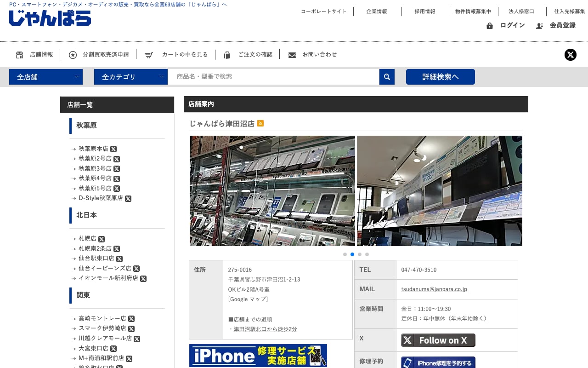Click the search magnifier button
Screen dimensions: 588x368
coord(387,77)
